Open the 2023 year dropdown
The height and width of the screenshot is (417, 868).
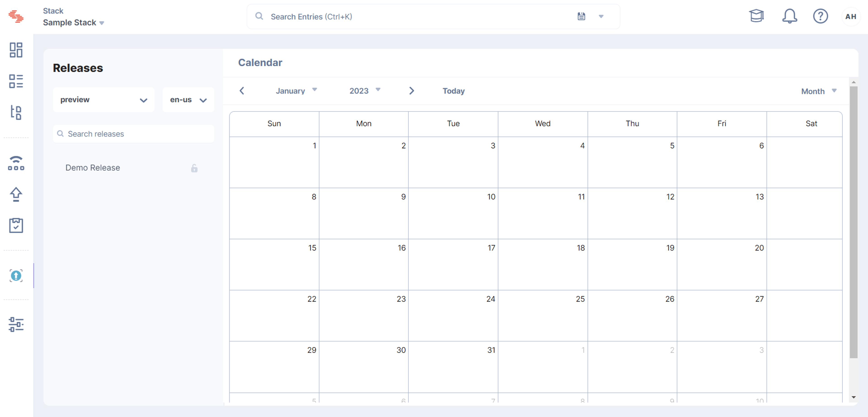(365, 91)
